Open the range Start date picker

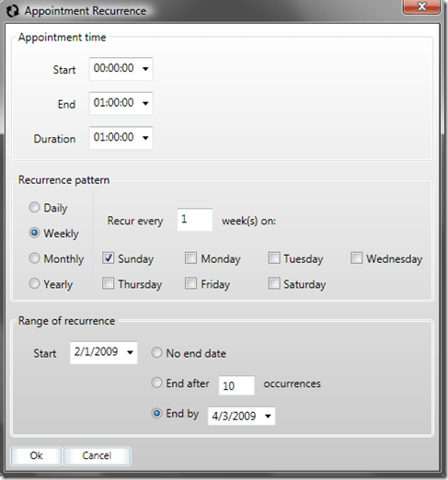130,353
